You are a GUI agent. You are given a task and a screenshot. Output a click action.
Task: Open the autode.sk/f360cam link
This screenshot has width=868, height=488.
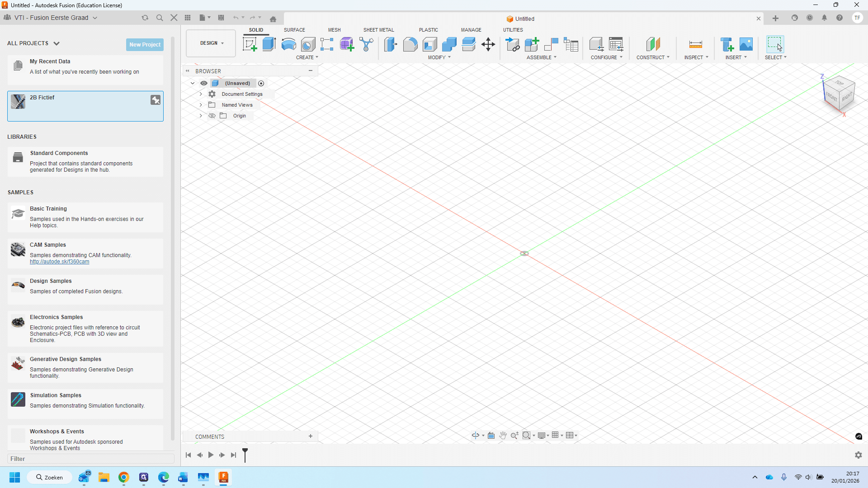[60, 262]
